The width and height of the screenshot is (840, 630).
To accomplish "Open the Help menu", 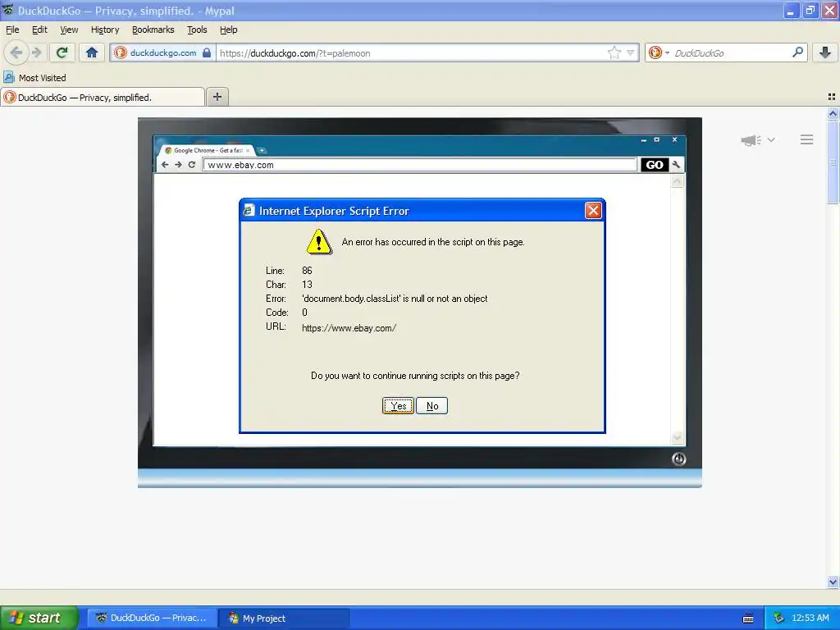I will click(229, 30).
